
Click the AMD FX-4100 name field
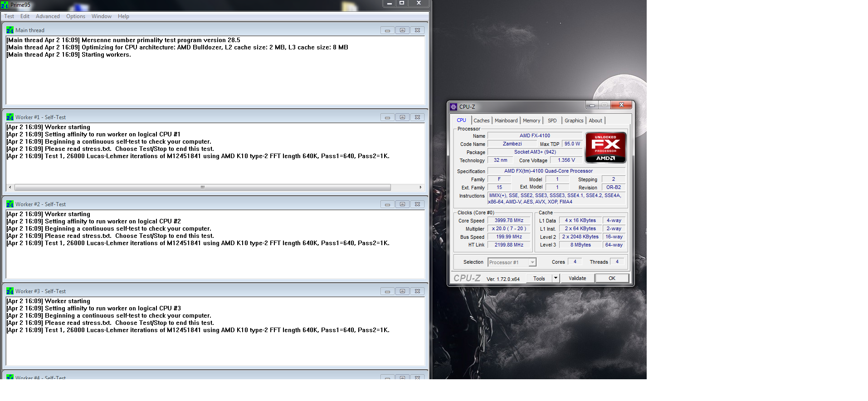[535, 135]
